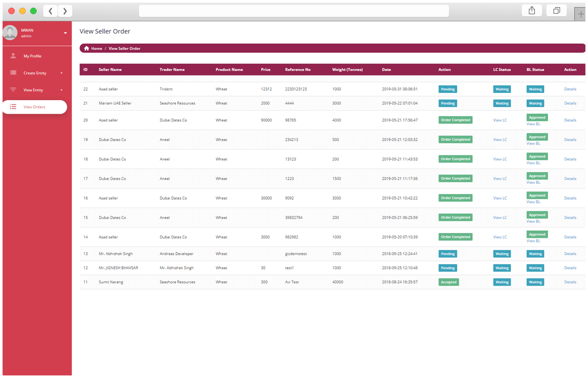Click View BL link for order 19
Viewport: 588px width, 378px height.
tap(533, 143)
